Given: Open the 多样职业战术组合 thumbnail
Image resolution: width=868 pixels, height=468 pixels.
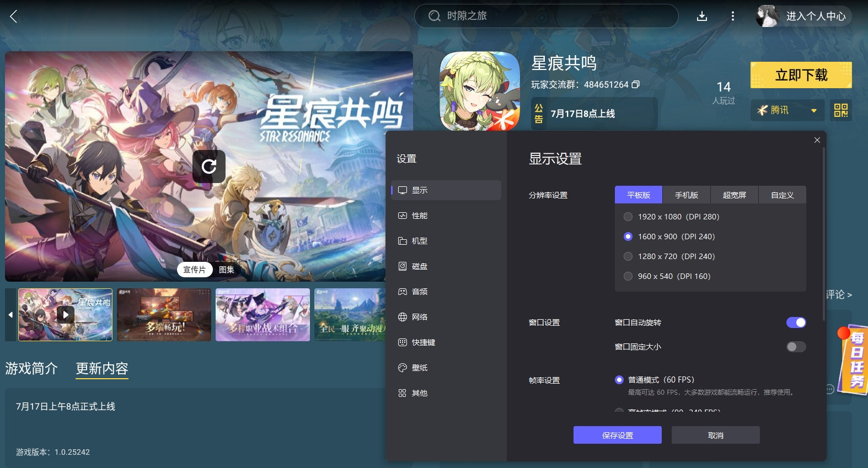Looking at the screenshot, I should pos(262,315).
